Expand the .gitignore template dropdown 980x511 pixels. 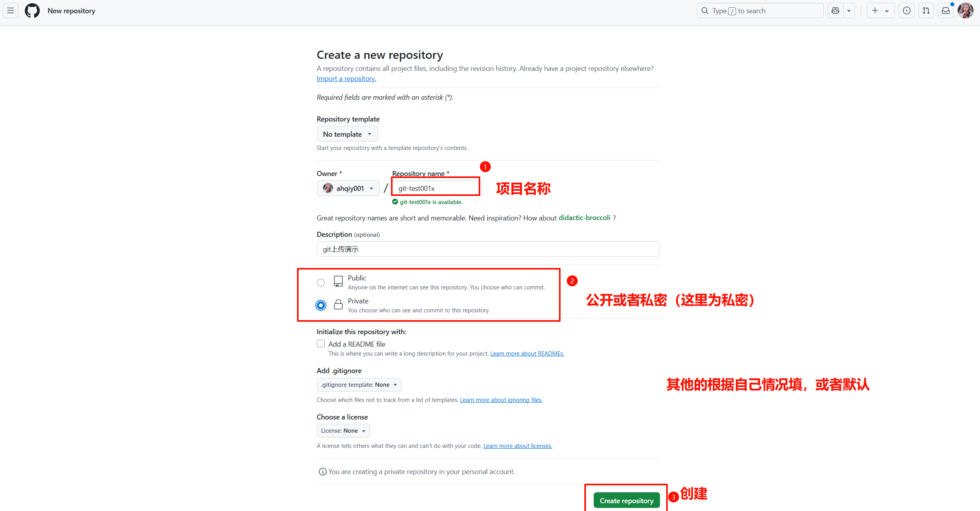359,385
